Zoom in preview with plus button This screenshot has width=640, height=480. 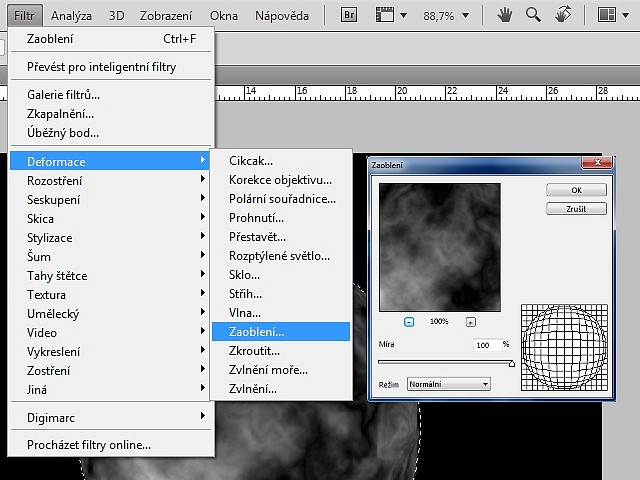[x=471, y=322]
